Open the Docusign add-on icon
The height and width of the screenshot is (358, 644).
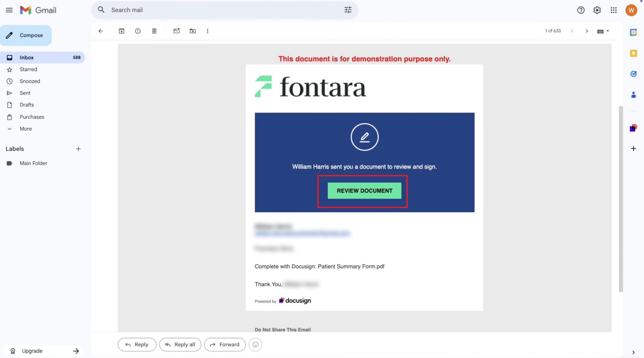[633, 128]
